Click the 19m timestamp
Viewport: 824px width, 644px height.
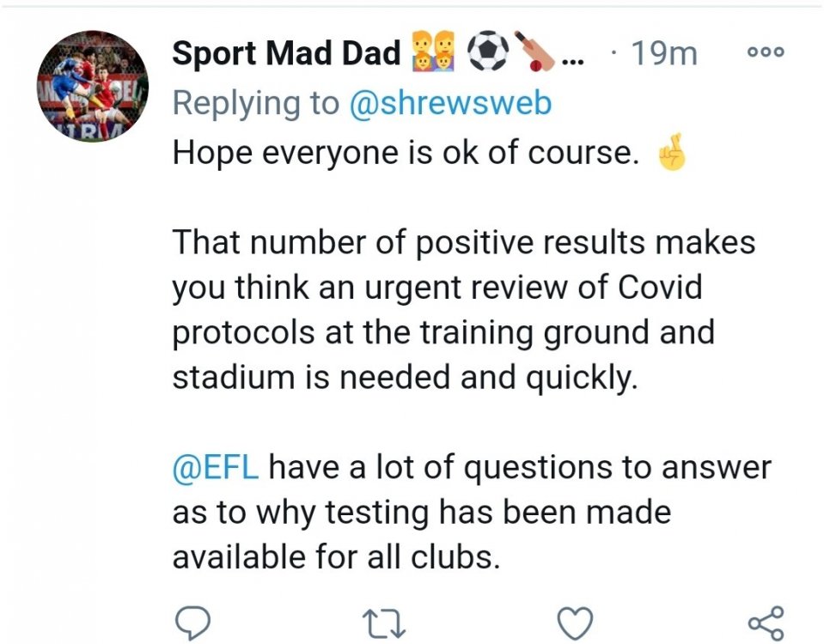pyautogui.click(x=663, y=53)
